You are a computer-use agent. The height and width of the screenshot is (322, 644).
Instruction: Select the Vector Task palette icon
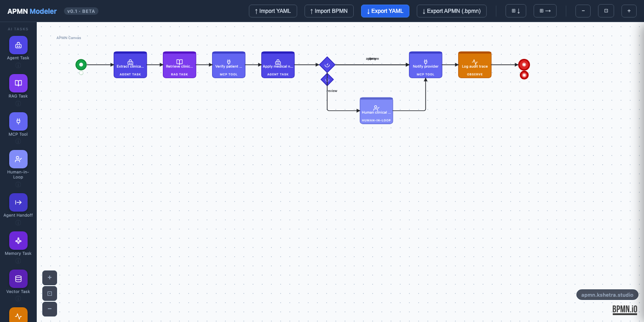18,279
